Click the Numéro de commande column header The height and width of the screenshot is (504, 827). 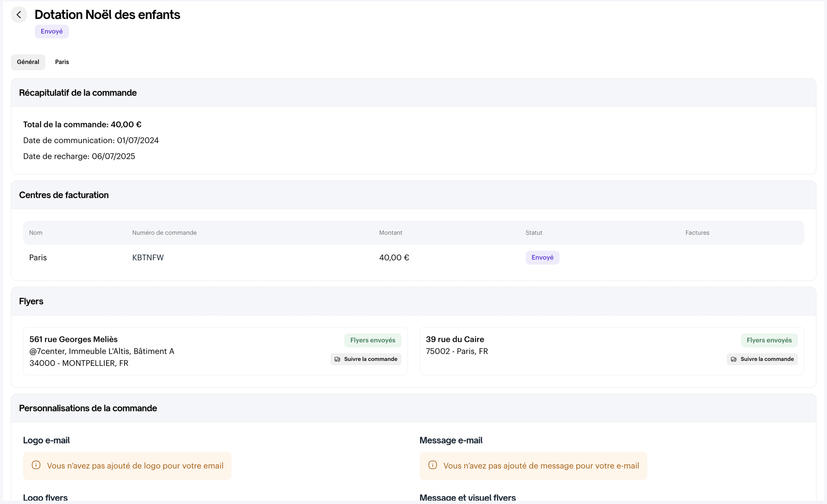pyautogui.click(x=164, y=233)
